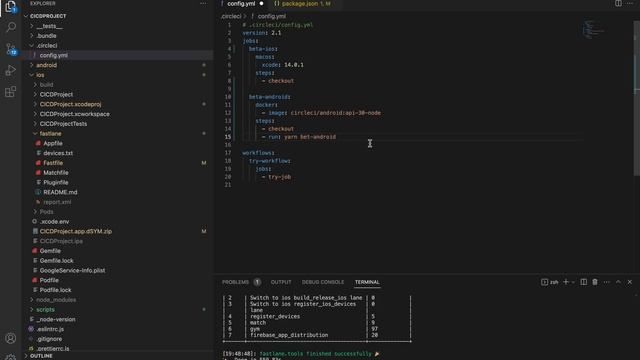Open the Search view in activity bar

(x=11, y=27)
